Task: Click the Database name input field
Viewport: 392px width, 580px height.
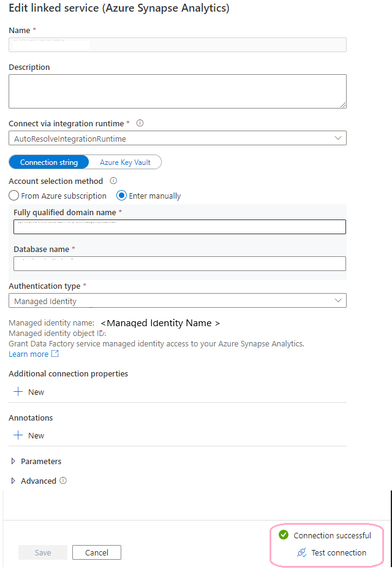Action: click(x=179, y=264)
